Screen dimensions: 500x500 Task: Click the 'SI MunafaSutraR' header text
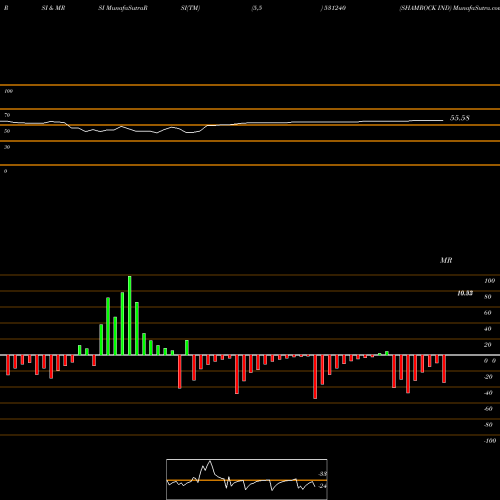click(123, 8)
